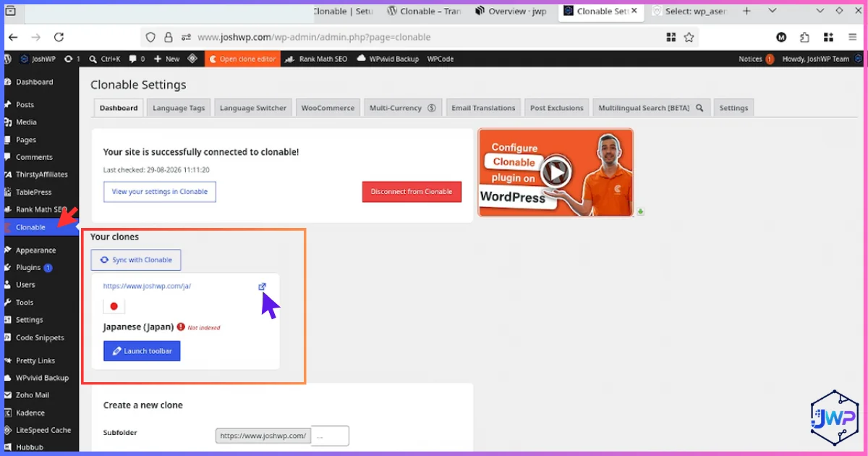Click the Sync with Clonable button

(x=136, y=260)
